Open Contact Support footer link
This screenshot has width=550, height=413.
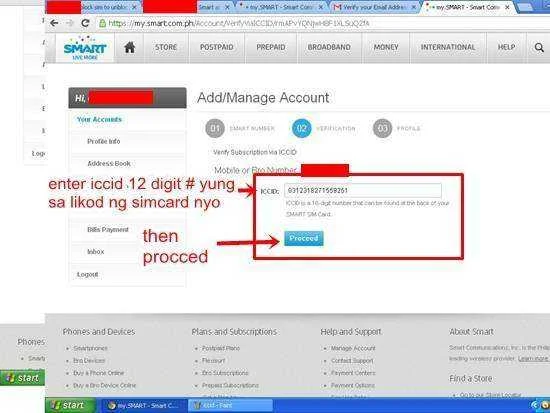[x=352, y=361]
